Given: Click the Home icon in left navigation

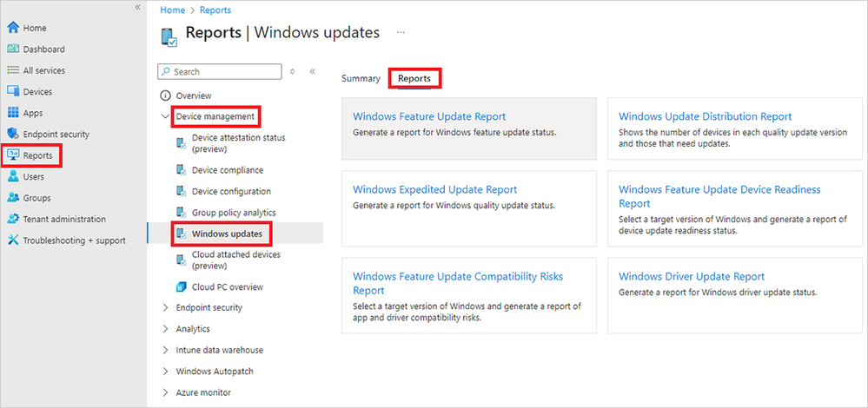Looking at the screenshot, I should coord(13,28).
